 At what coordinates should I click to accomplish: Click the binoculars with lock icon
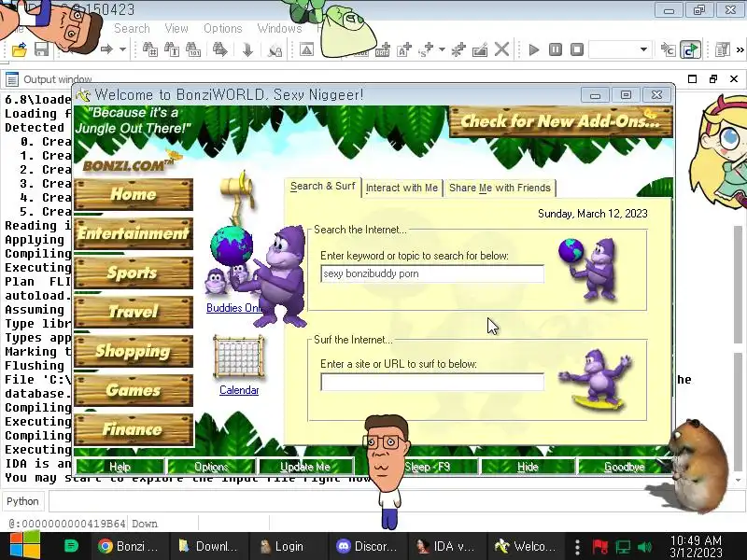pyautogui.click(x=275, y=49)
